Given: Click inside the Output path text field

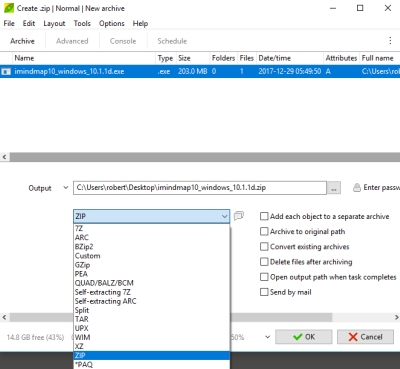Looking at the screenshot, I should (200, 188).
